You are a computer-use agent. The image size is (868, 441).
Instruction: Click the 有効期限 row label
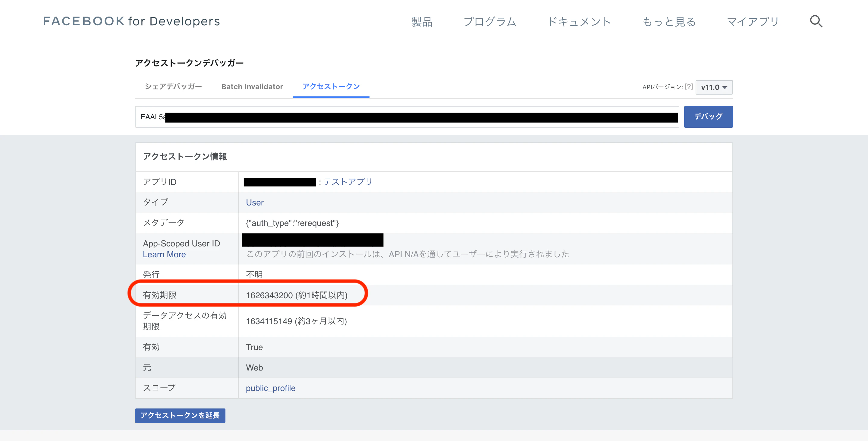160,295
